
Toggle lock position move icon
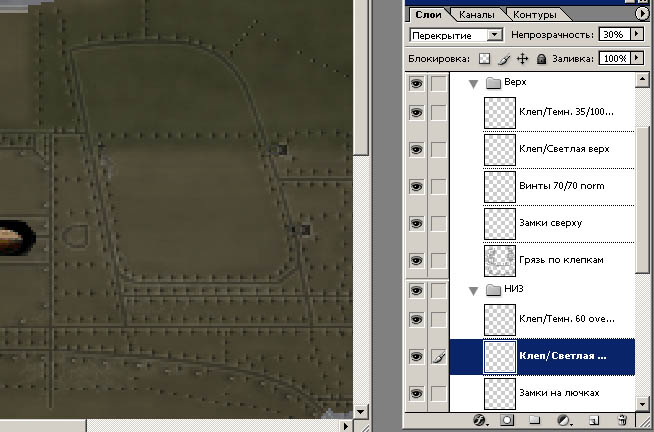coord(522,59)
